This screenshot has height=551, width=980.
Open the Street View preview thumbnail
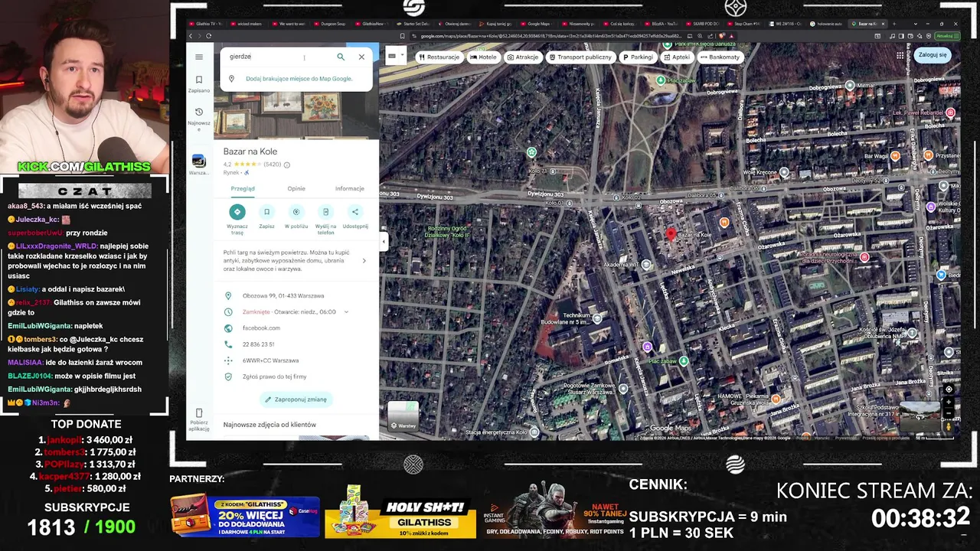920,417
